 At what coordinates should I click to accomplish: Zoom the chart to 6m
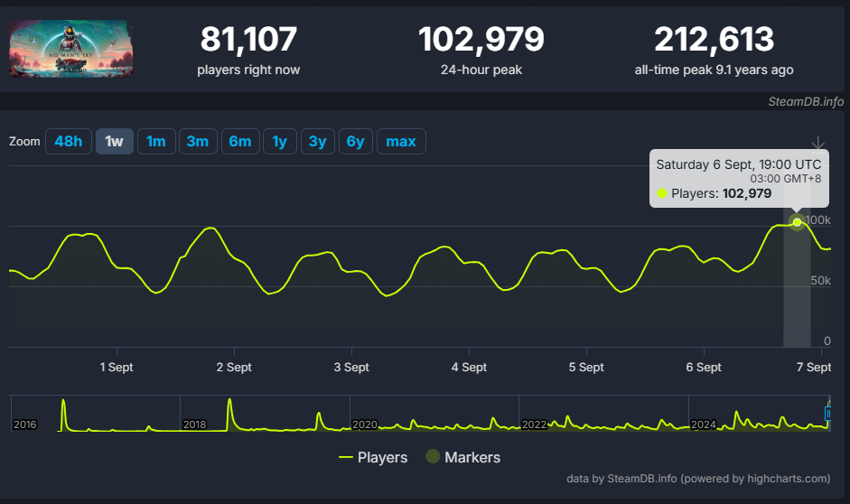point(239,142)
